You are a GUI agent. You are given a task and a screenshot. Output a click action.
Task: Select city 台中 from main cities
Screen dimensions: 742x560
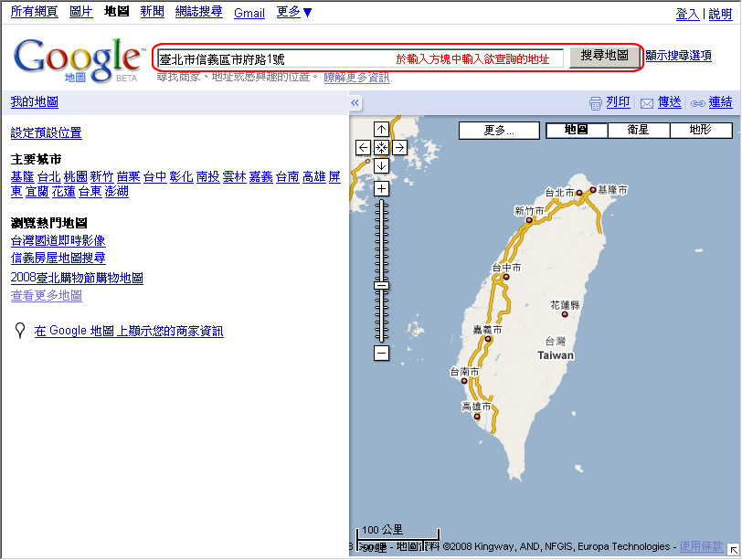[x=155, y=177]
